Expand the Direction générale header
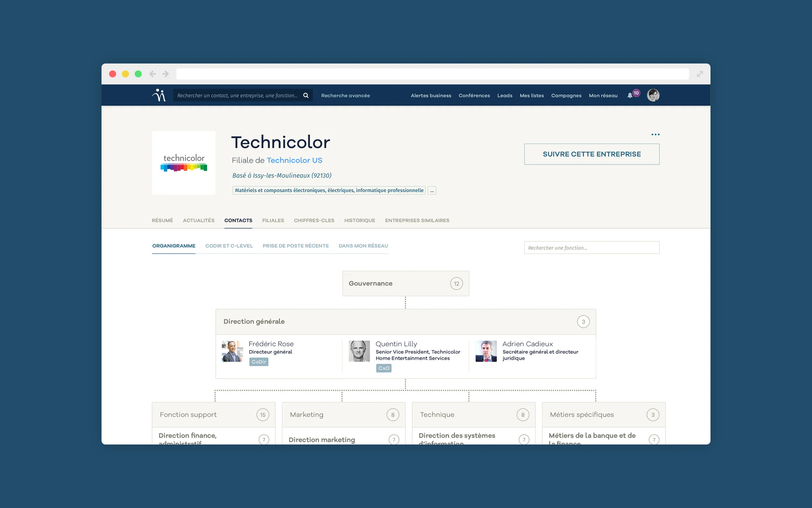This screenshot has width=812, height=508. pyautogui.click(x=406, y=321)
